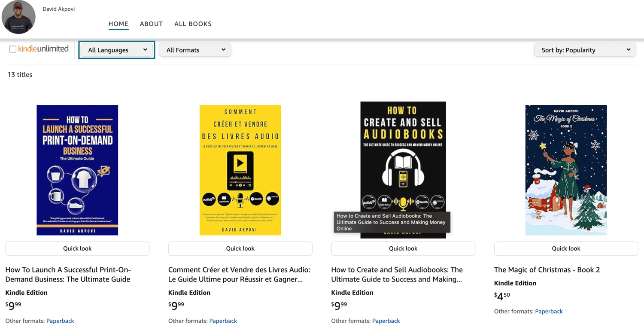
Task: Quick look at The Magic of Christmas
Action: tap(566, 248)
